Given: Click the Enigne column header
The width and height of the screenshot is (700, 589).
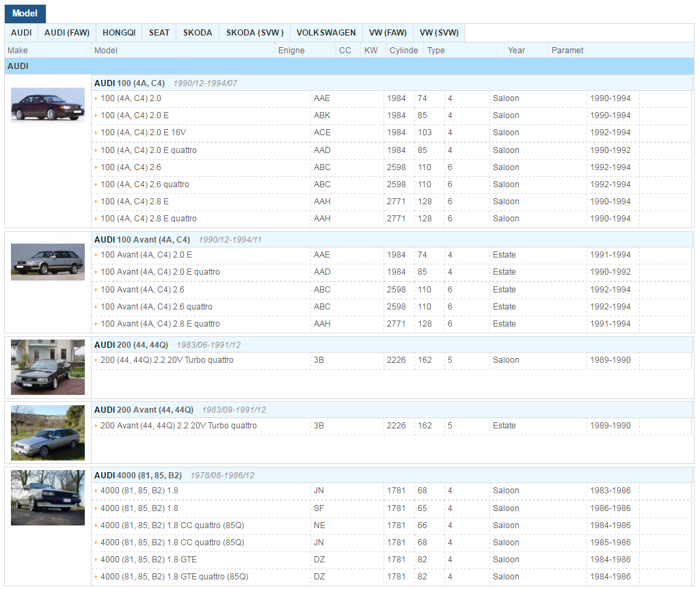Looking at the screenshot, I should pyautogui.click(x=291, y=51).
